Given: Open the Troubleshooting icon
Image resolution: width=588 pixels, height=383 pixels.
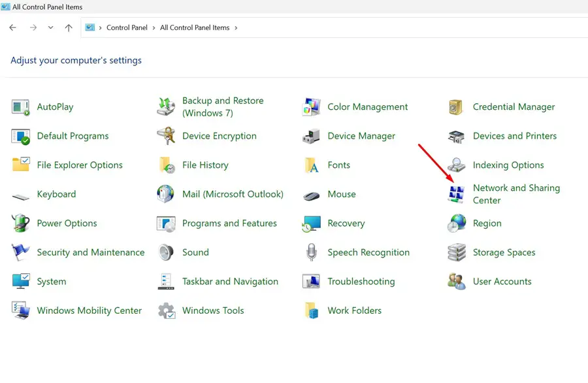Looking at the screenshot, I should tap(311, 281).
